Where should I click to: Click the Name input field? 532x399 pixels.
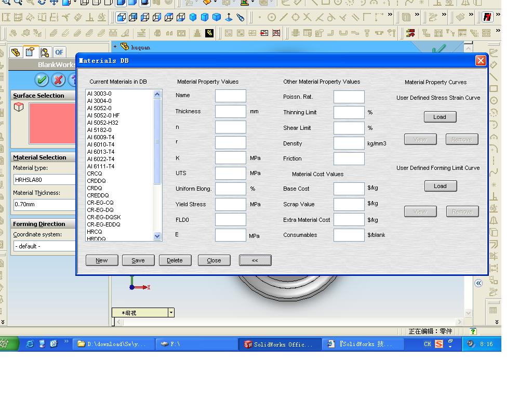click(x=230, y=96)
